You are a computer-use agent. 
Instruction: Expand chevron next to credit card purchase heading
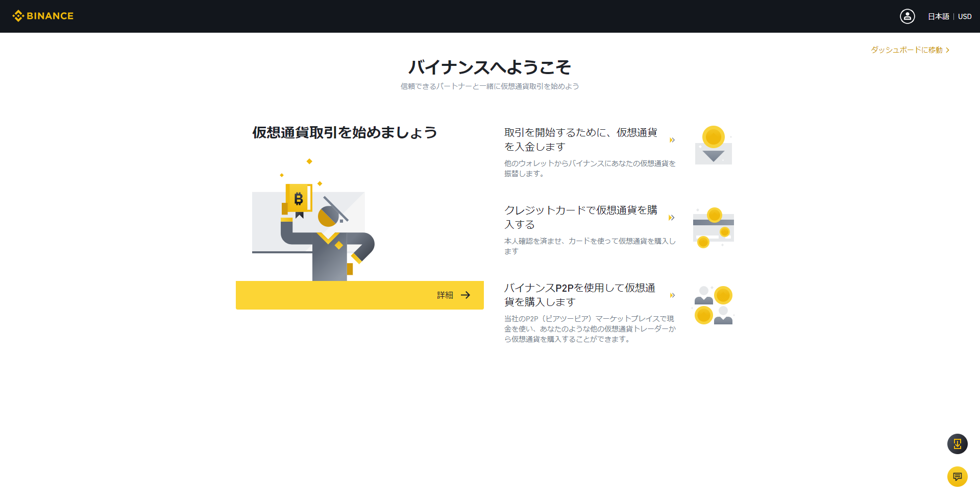[x=672, y=218]
